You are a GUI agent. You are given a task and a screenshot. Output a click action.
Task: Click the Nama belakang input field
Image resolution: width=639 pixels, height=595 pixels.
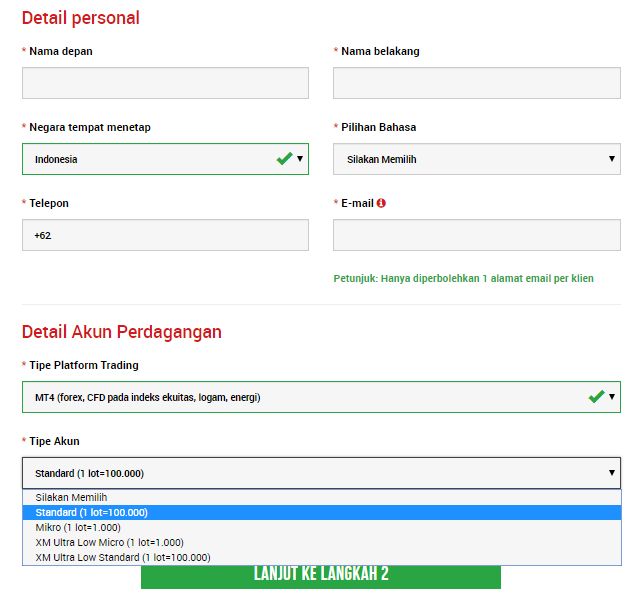click(x=477, y=83)
